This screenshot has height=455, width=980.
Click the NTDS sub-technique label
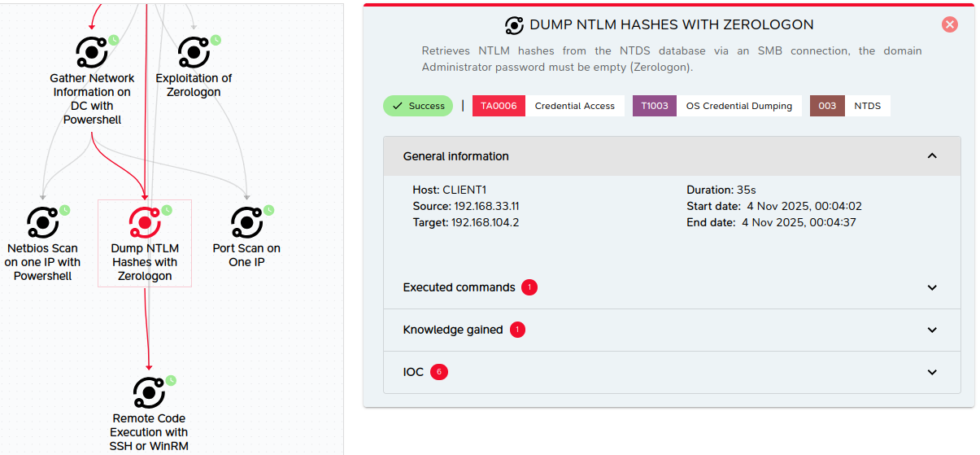[868, 106]
